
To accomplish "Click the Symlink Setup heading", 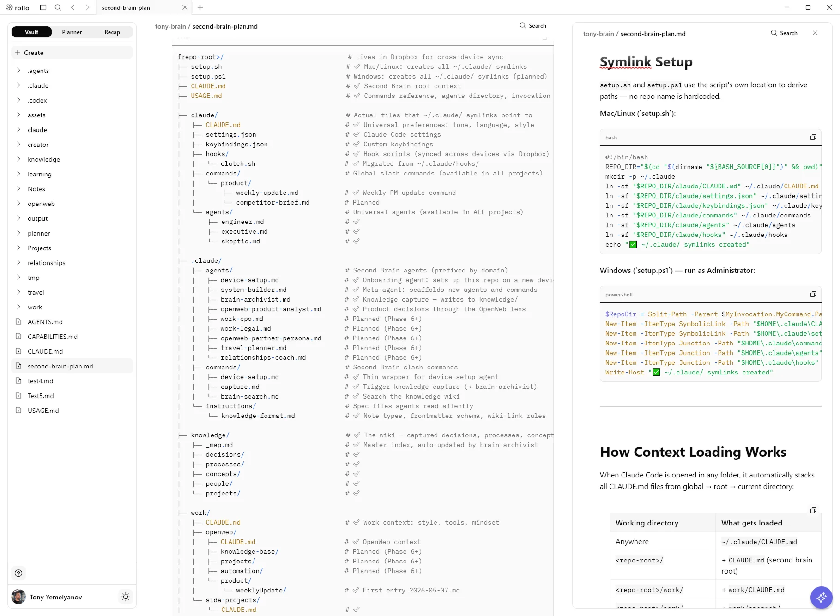I will (x=646, y=62).
